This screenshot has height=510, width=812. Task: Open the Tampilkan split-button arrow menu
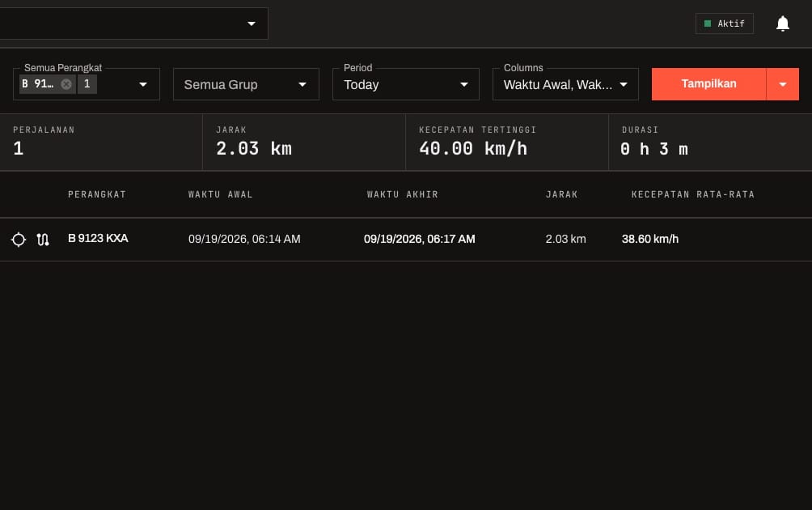pos(783,84)
